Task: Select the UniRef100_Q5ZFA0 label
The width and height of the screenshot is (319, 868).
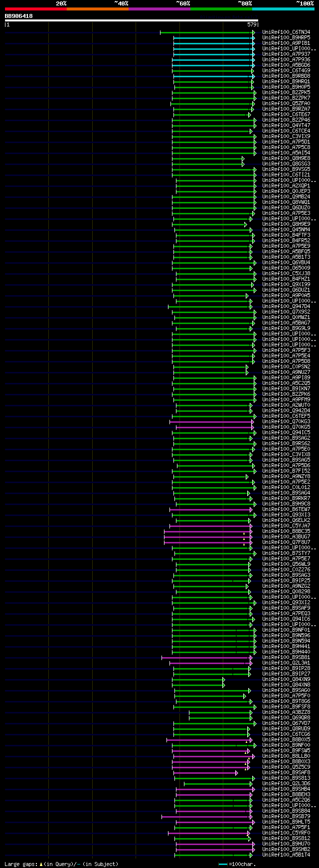Action: (x=286, y=104)
